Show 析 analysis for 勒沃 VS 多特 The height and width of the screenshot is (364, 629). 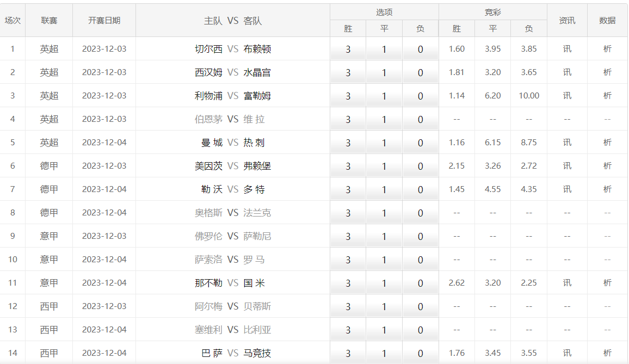coord(607,189)
